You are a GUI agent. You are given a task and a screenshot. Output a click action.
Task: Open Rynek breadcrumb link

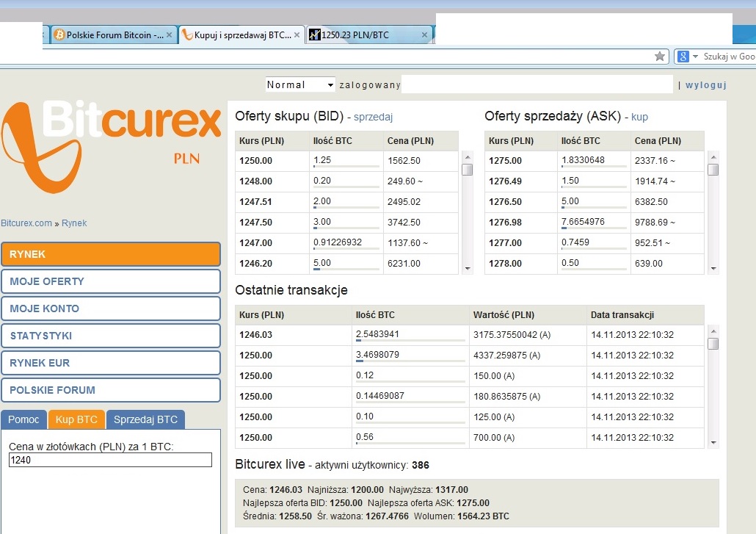[74, 223]
